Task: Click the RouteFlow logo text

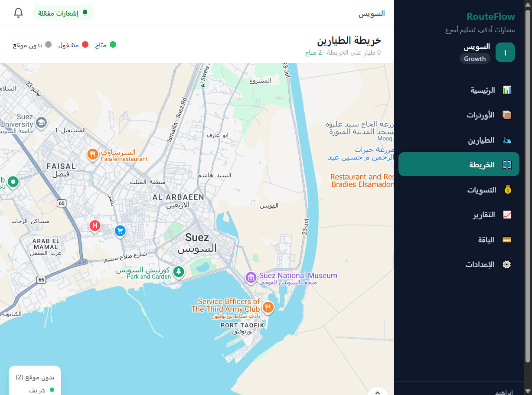Action: click(491, 16)
